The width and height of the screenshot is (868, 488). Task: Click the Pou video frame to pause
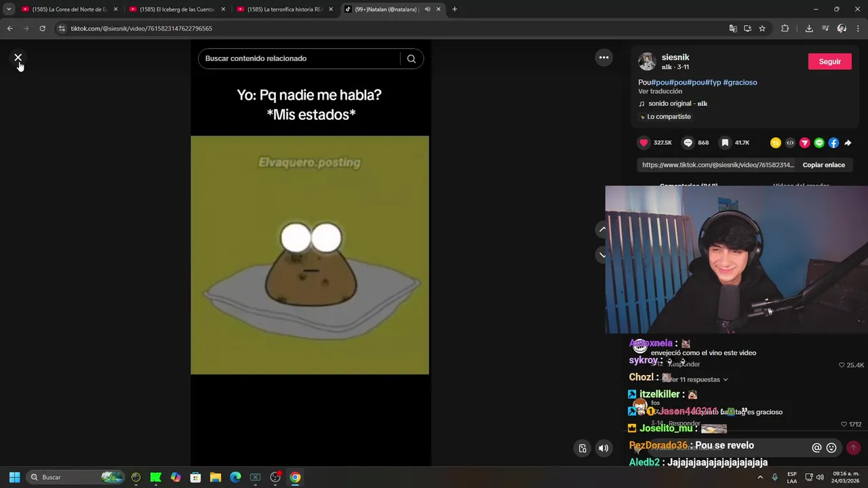pyautogui.click(x=310, y=255)
